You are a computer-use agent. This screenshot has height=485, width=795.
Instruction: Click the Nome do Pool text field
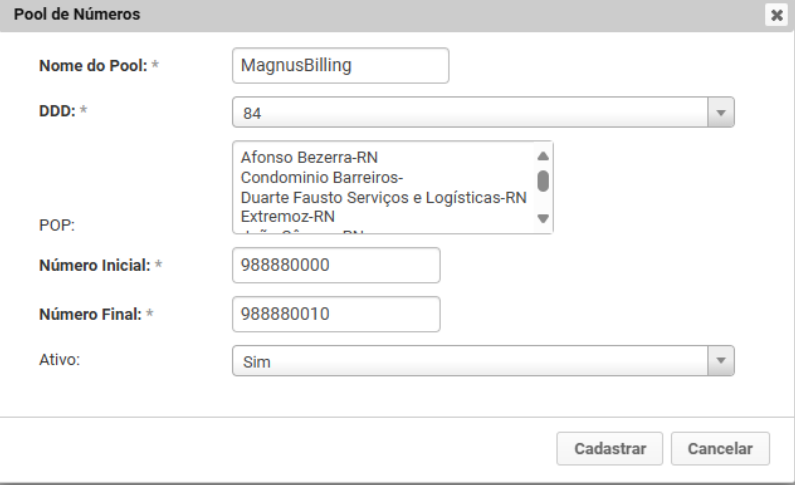[339, 65]
